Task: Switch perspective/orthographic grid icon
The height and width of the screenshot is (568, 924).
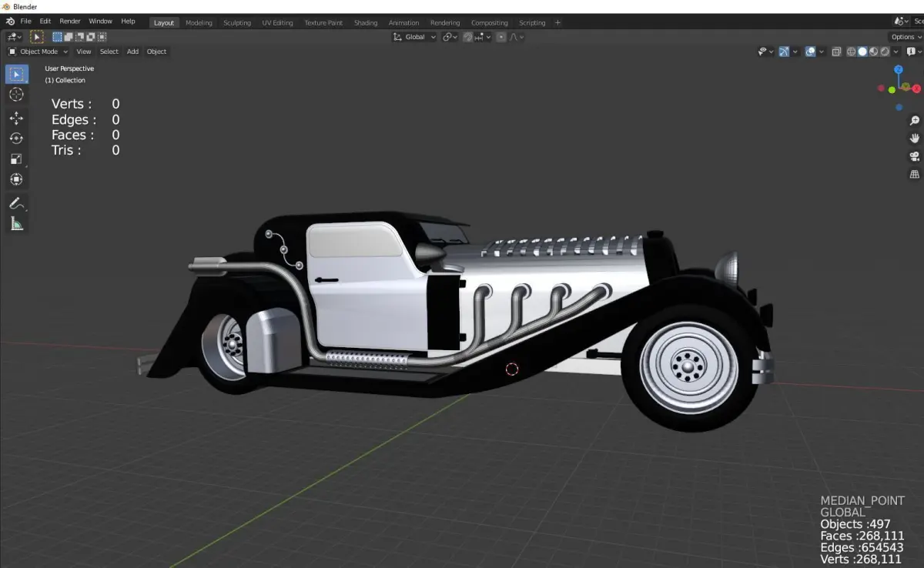Action: click(915, 174)
